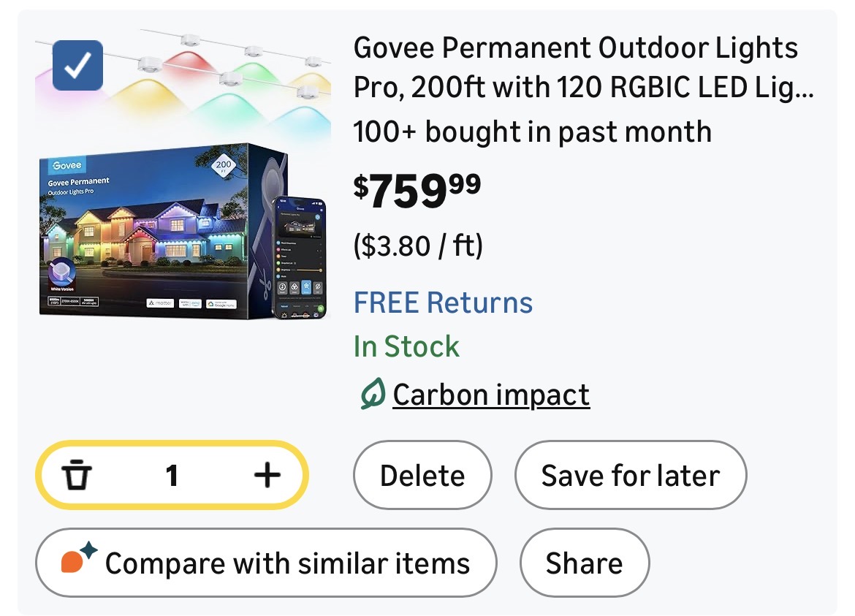Click the quantity number 1 field

click(x=172, y=476)
